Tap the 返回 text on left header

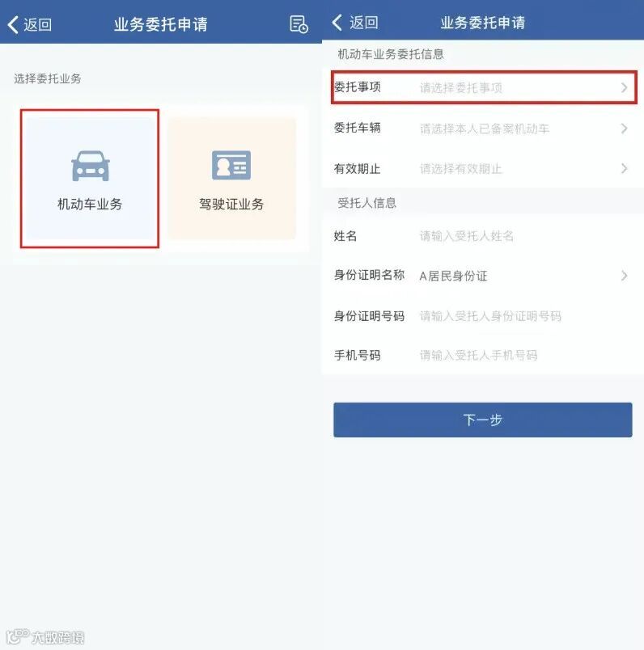(38, 24)
